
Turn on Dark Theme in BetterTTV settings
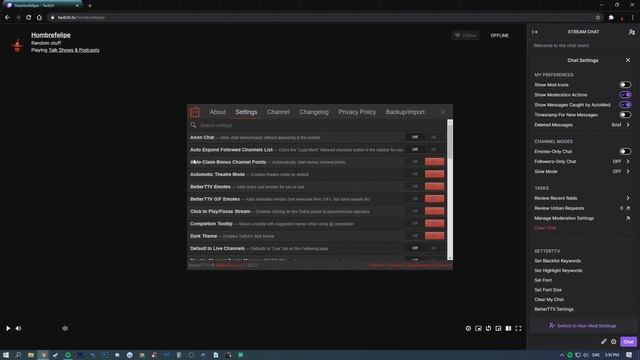tap(434, 236)
